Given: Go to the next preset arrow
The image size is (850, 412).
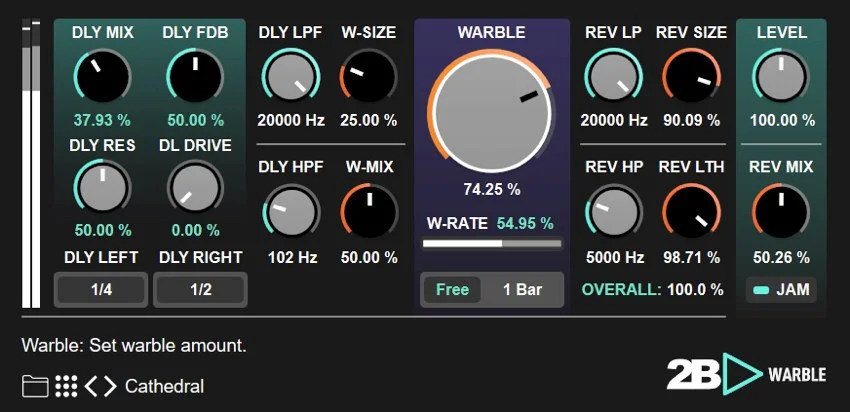Looking at the screenshot, I should click(x=110, y=387).
